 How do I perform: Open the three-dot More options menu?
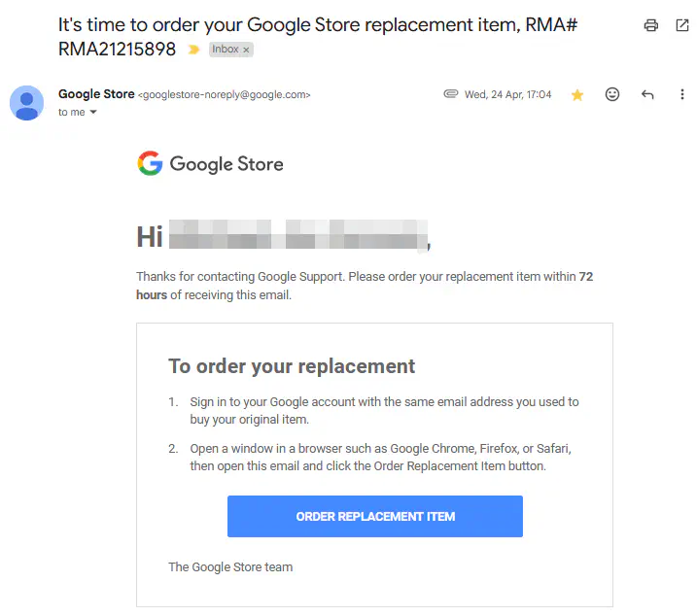682,95
